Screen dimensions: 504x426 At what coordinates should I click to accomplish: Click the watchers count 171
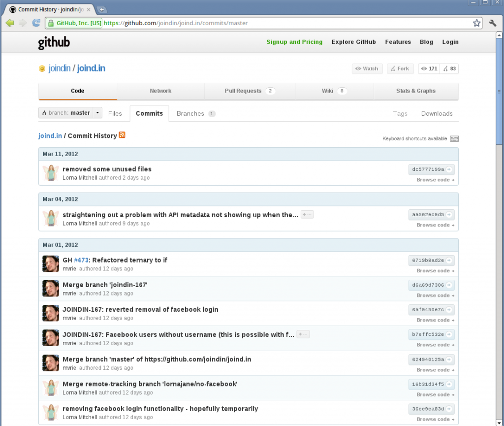[x=429, y=68]
